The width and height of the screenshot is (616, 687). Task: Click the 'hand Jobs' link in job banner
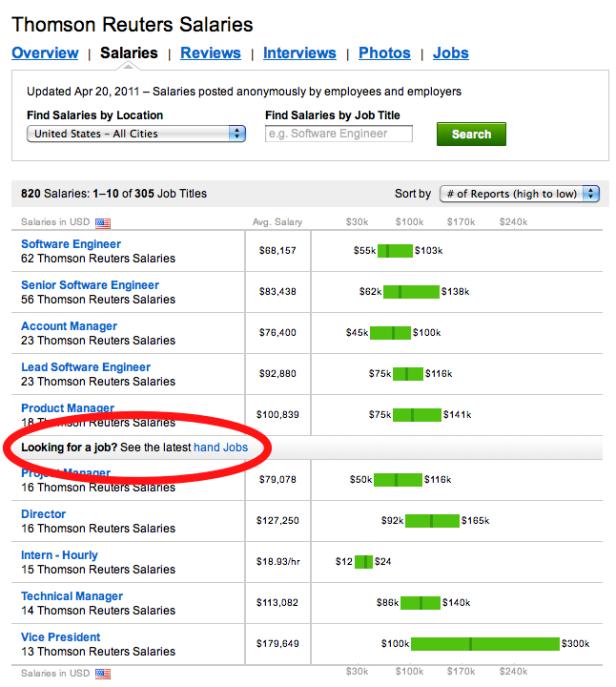[x=220, y=448]
